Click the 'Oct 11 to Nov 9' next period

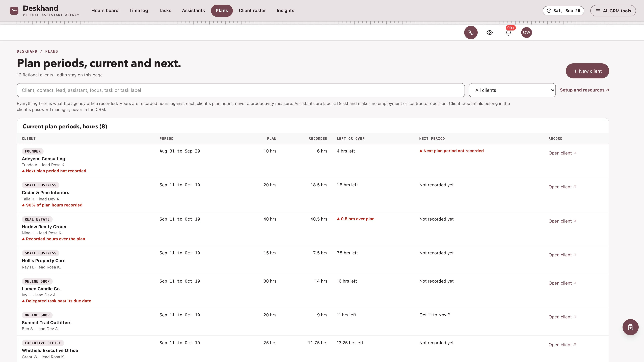(x=435, y=315)
